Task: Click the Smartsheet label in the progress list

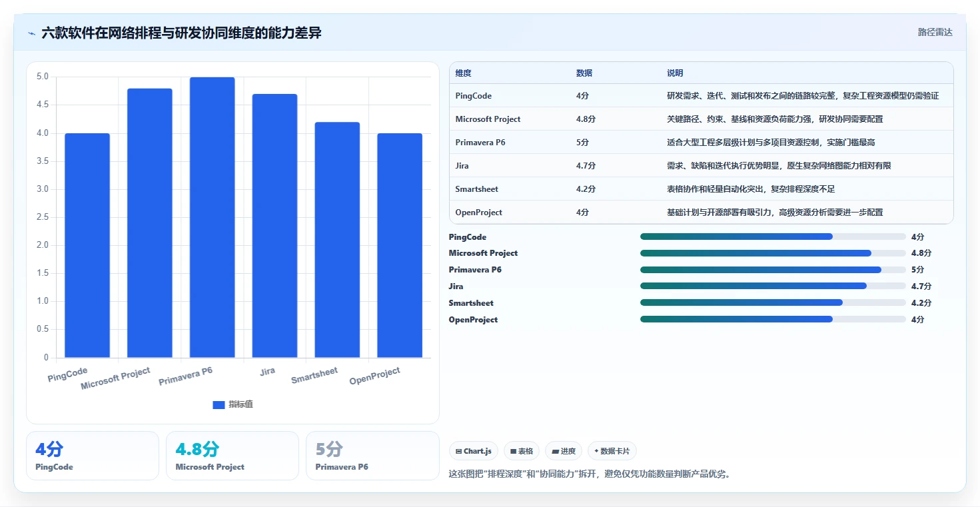Action: [471, 303]
